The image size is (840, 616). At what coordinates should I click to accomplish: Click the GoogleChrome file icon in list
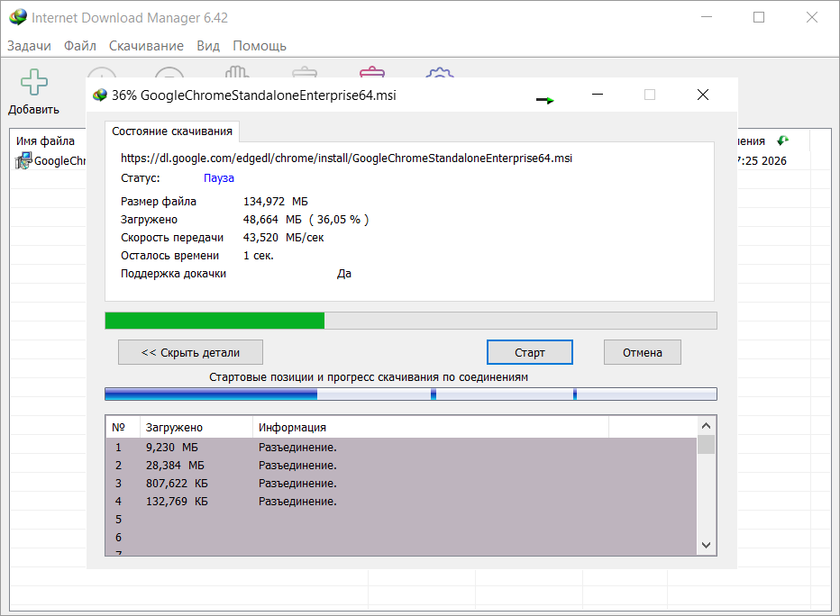pos(23,160)
